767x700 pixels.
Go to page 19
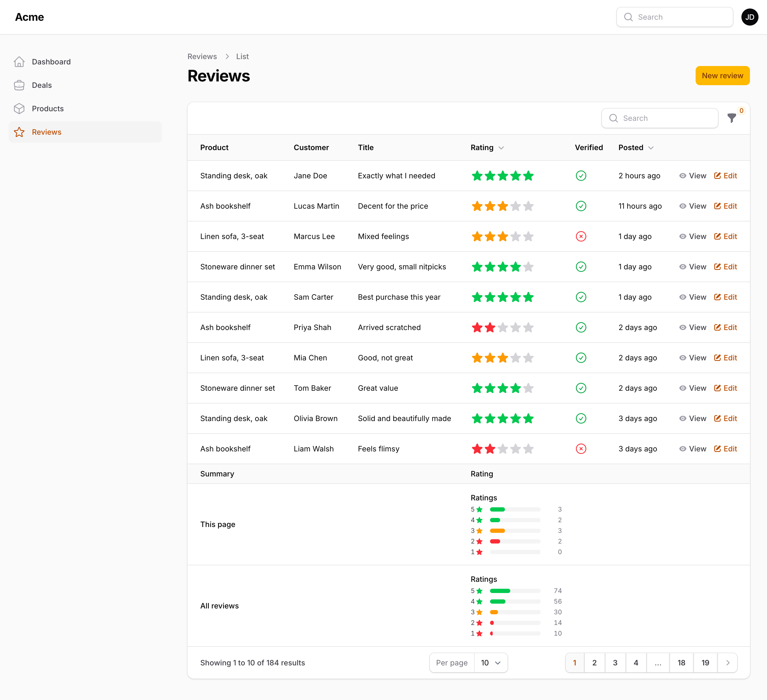tap(705, 663)
